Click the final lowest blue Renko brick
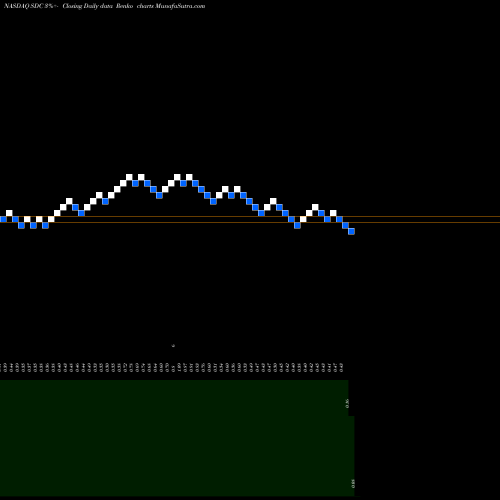 pos(351,231)
